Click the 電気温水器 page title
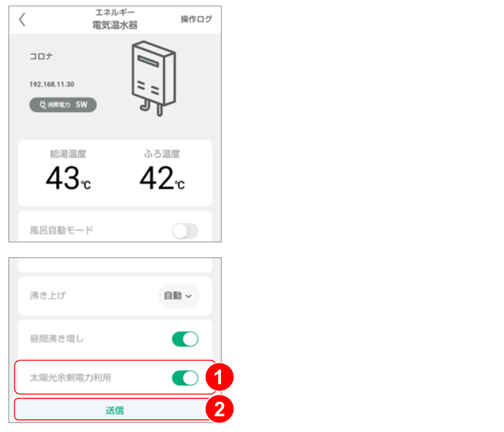 tap(115, 25)
